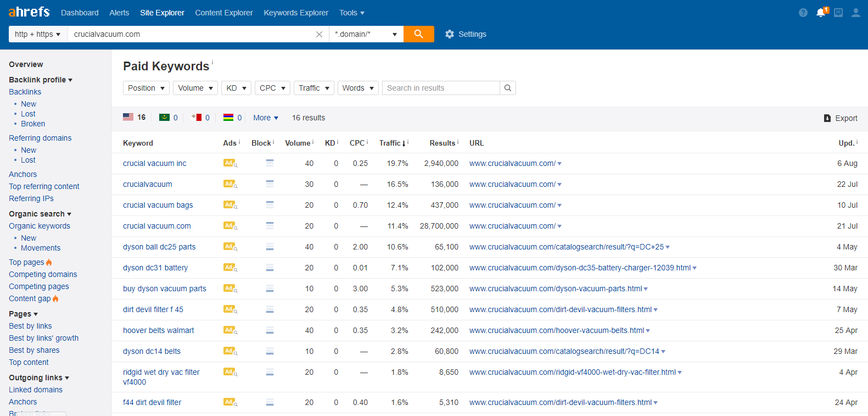
Task: Show Block SERP for crucial vacuum inc
Action: pyautogui.click(x=270, y=163)
